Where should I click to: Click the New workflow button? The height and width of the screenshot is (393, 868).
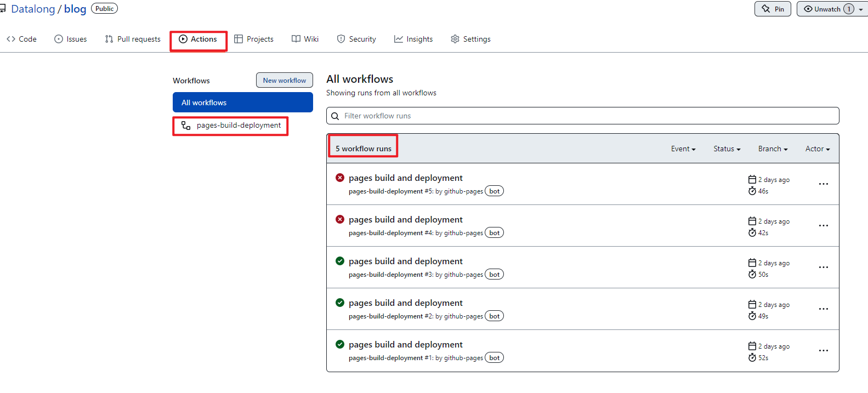coord(285,80)
